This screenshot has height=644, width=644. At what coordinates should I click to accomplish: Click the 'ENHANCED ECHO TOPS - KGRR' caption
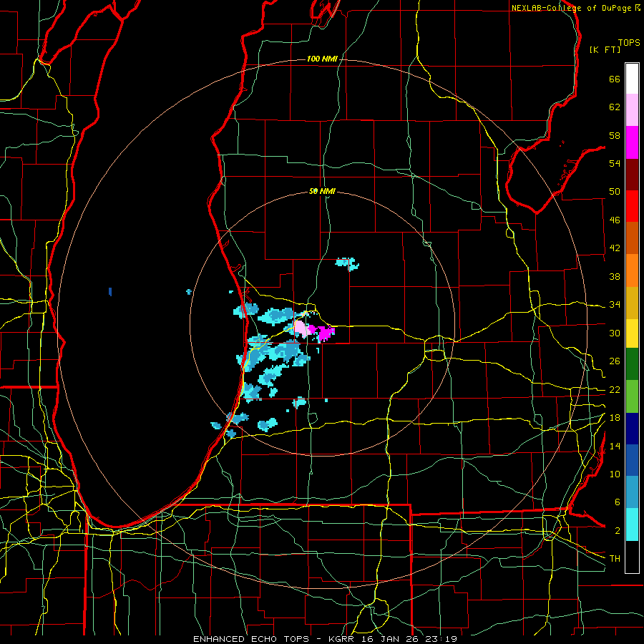pyautogui.click(x=273, y=639)
